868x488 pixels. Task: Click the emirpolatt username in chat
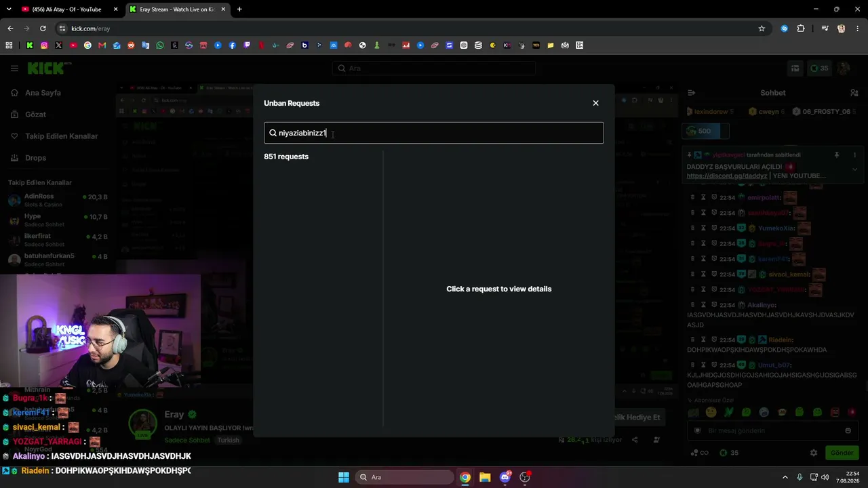(764, 198)
